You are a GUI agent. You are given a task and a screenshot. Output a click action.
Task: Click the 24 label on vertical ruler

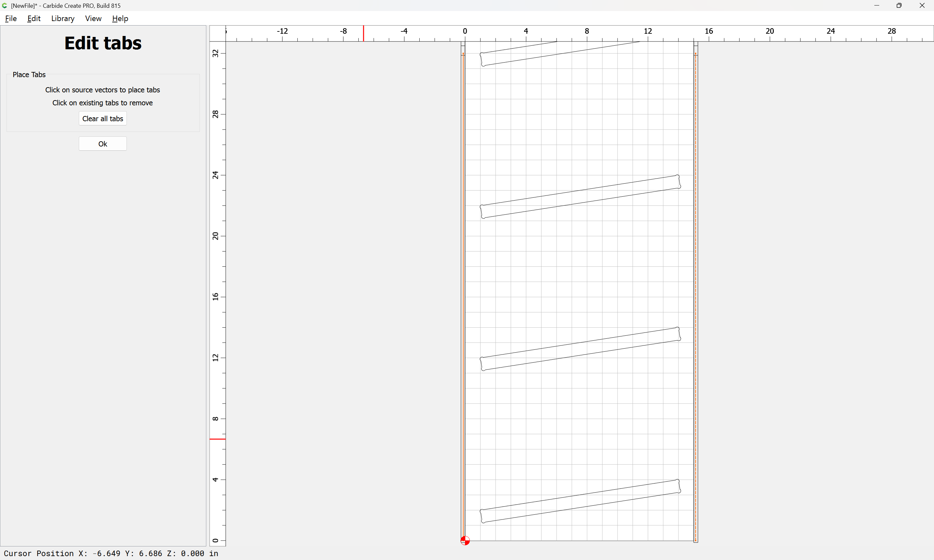pos(215,175)
